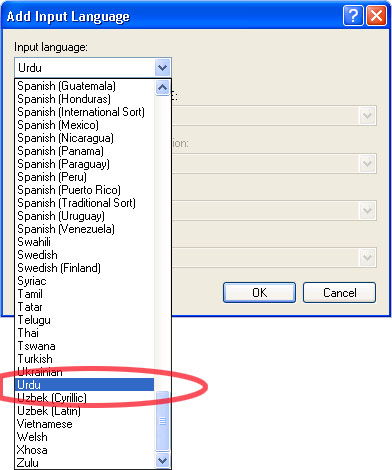Pick Spanish (Panama) from the list

[x=85, y=151]
